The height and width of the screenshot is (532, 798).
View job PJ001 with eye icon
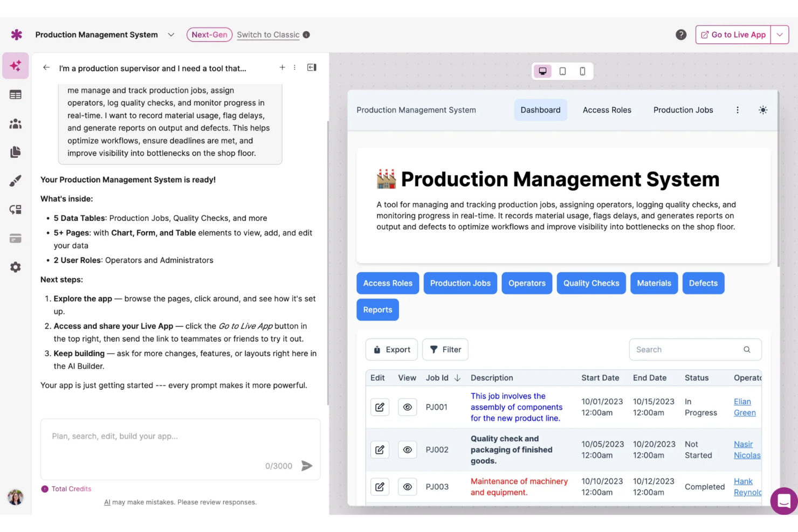[408, 407]
